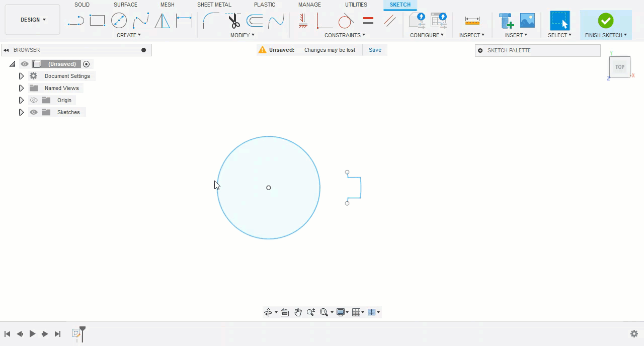
Task: Click Finish Sketch button
Action: point(605,24)
